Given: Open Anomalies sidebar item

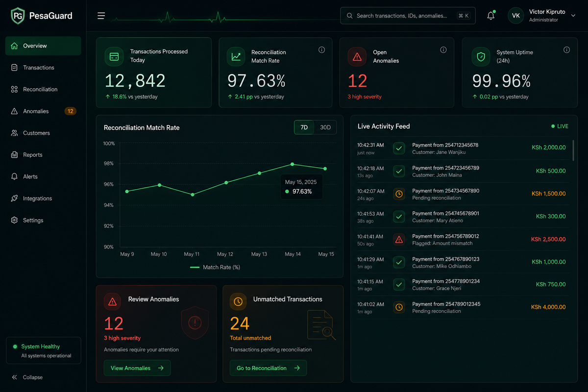Looking at the screenshot, I should 43,111.
